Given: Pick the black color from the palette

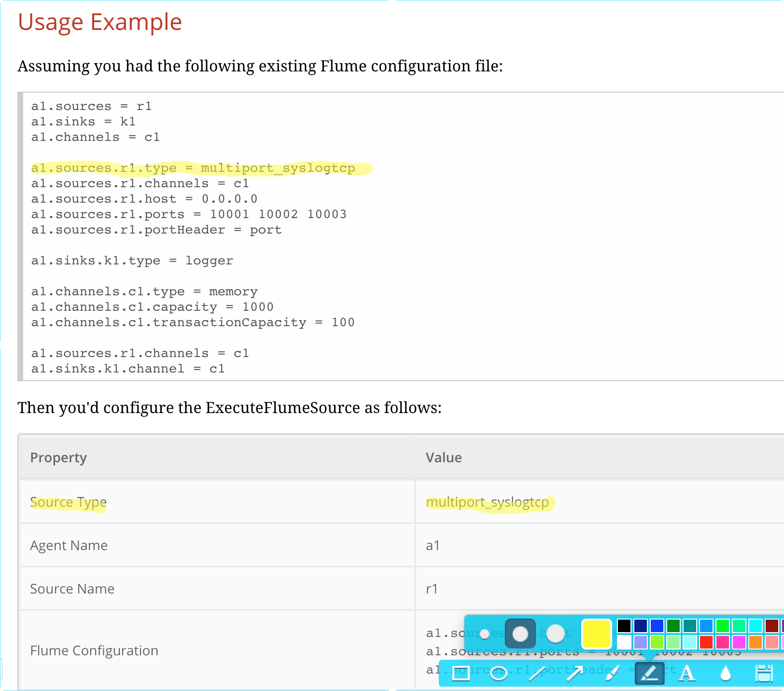Looking at the screenshot, I should tap(624, 625).
